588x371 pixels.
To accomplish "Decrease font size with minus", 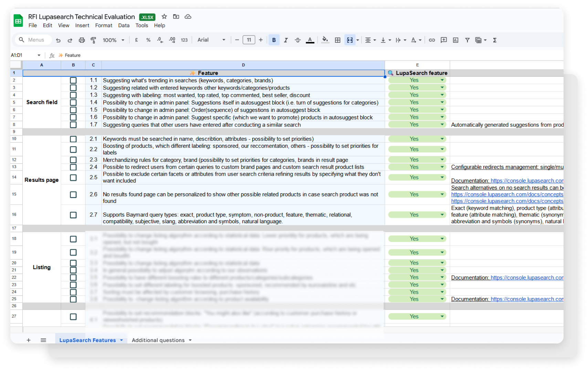I will 237,40.
